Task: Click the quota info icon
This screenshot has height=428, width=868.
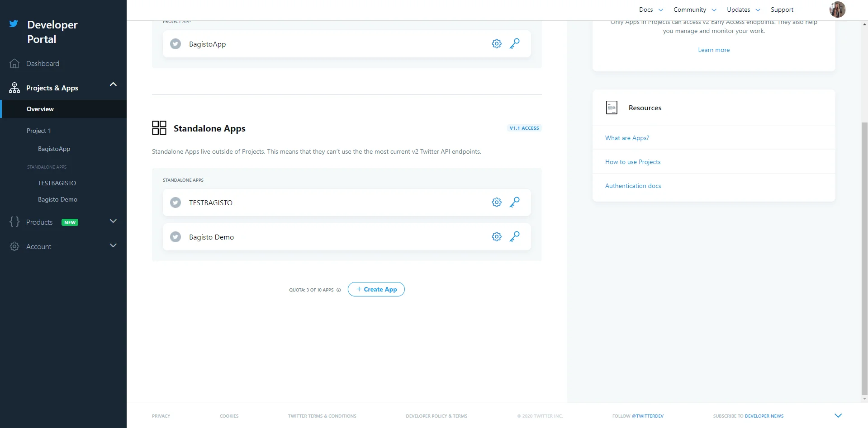Action: [x=339, y=290]
